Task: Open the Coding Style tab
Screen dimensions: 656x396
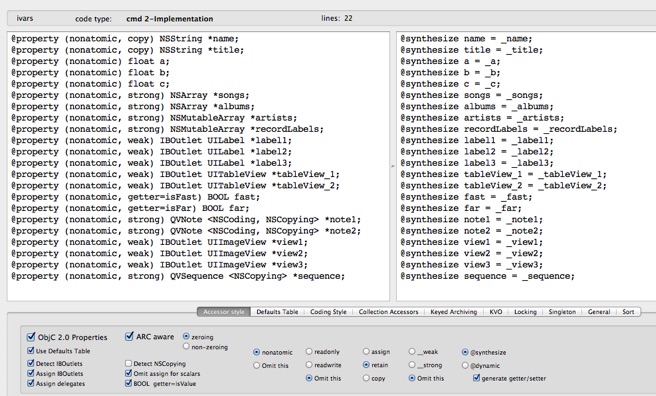Action: pos(328,312)
